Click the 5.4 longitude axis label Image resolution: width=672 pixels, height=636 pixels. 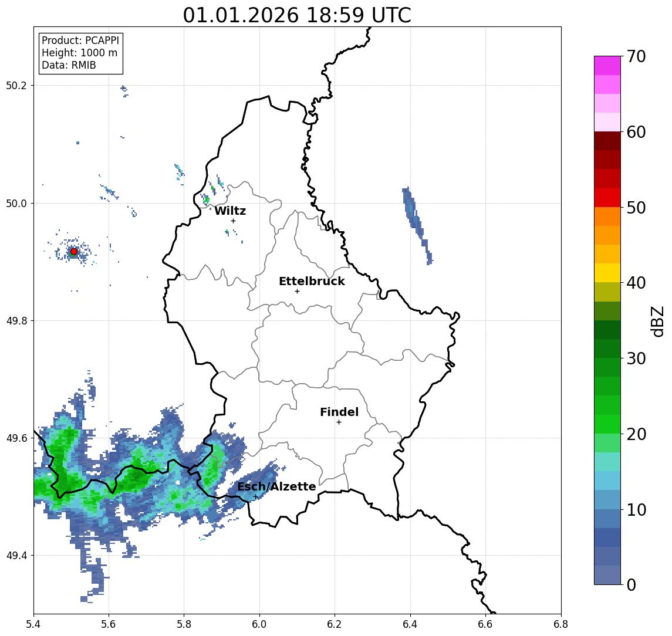[34, 624]
